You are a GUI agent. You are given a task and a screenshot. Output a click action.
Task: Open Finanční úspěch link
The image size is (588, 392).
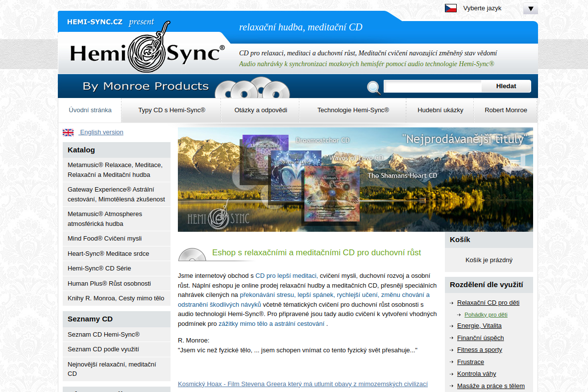point(480,338)
